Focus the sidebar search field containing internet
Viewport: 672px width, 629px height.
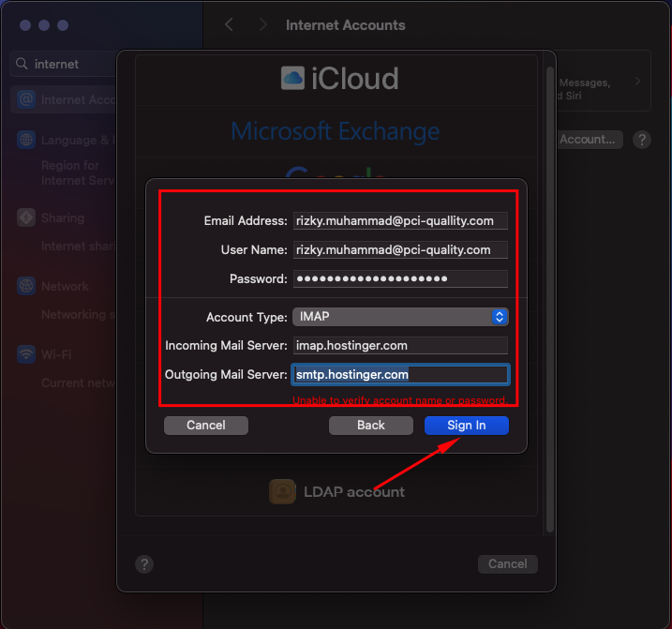coord(64,64)
